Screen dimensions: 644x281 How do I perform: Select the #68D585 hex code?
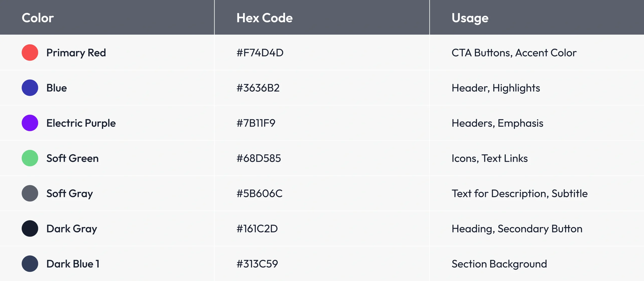point(259,158)
